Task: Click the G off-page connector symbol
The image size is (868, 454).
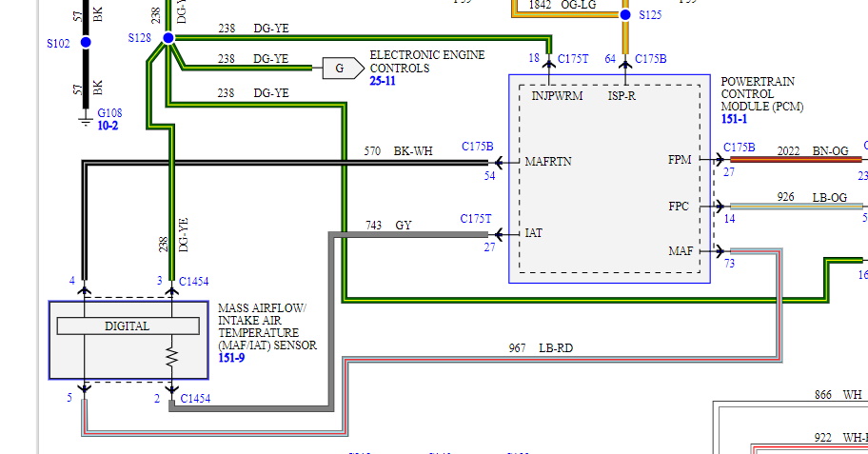Action: click(x=340, y=69)
